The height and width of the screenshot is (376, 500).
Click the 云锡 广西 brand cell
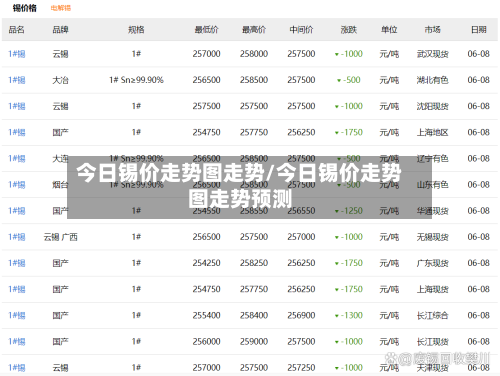point(60,237)
